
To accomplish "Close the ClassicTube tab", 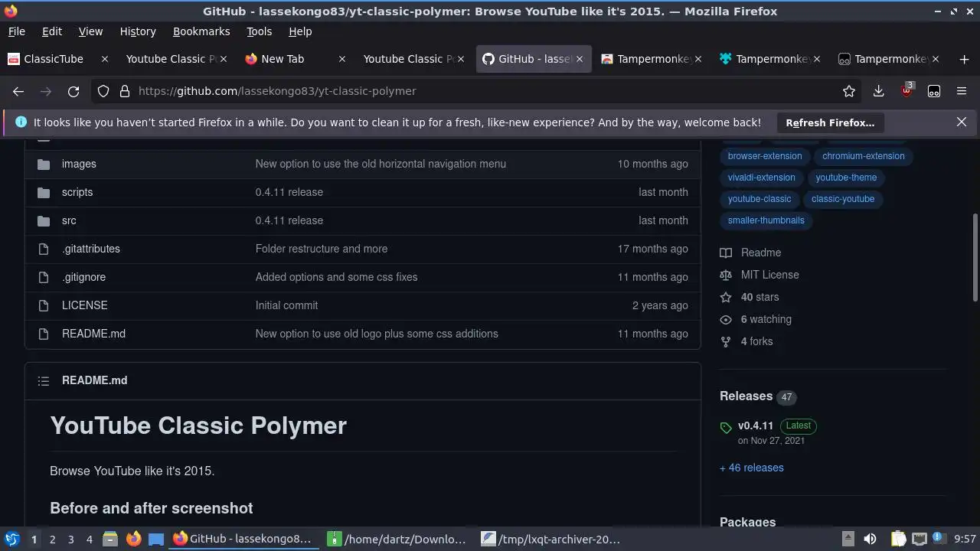I will tap(105, 59).
